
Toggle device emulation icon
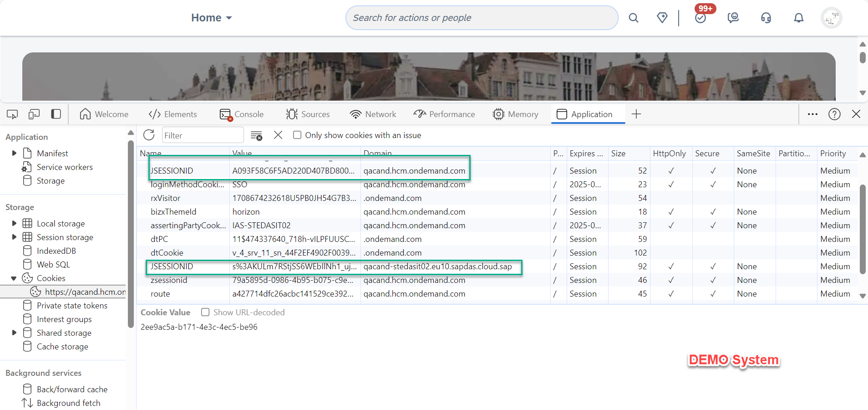pyautogui.click(x=34, y=114)
